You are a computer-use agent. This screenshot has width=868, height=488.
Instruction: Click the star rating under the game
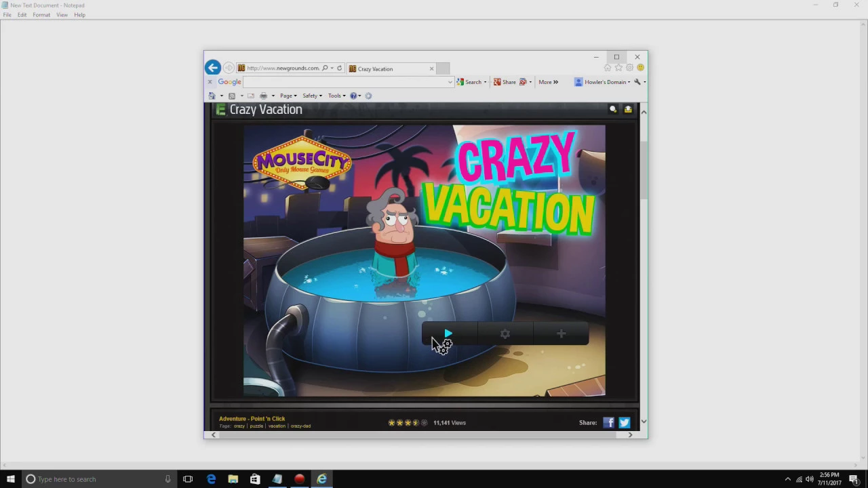[x=408, y=422]
